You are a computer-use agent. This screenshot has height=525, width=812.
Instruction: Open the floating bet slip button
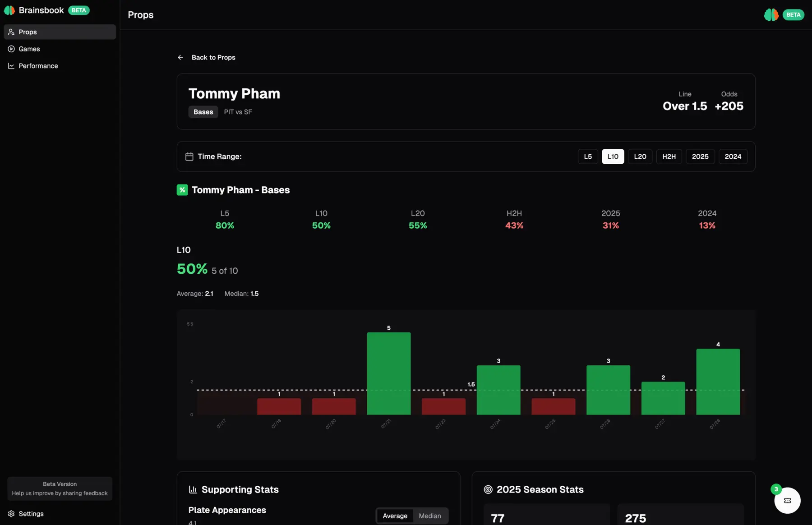tap(788, 500)
